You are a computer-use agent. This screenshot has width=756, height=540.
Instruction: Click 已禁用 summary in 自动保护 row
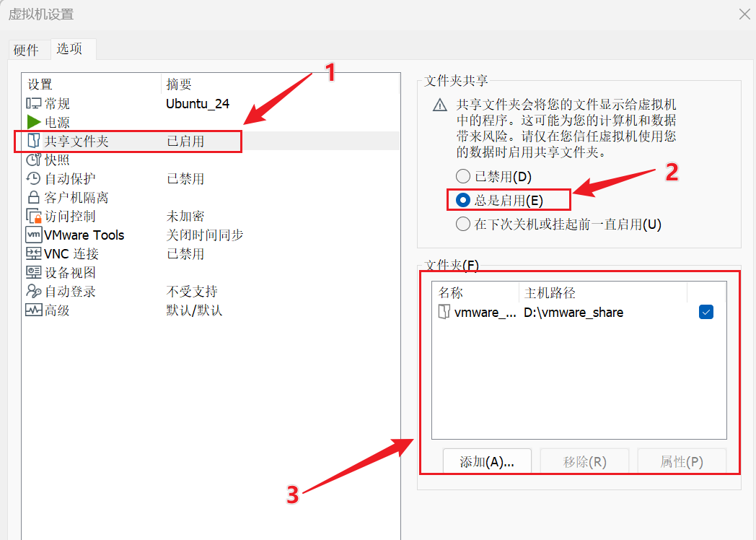pyautogui.click(x=185, y=179)
